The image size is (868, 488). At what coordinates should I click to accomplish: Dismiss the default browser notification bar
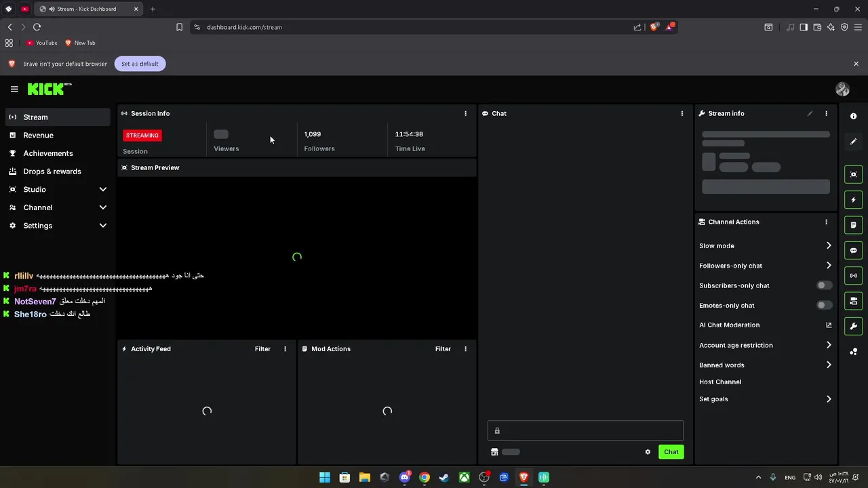click(x=856, y=64)
